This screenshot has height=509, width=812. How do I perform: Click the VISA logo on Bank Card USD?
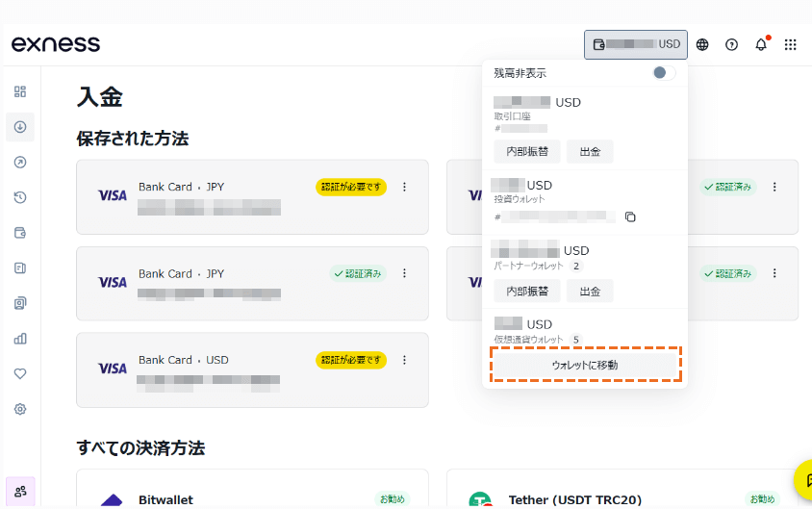pyautogui.click(x=113, y=369)
